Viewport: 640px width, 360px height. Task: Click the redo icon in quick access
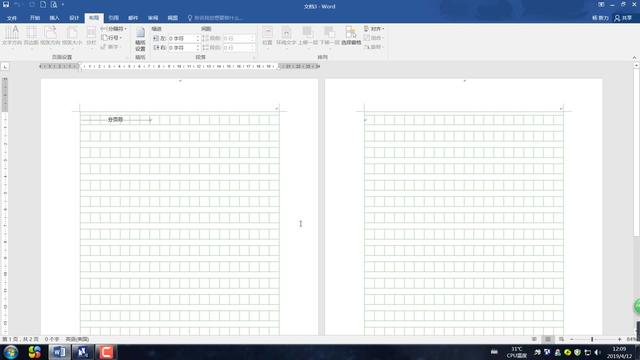pos(32,5)
